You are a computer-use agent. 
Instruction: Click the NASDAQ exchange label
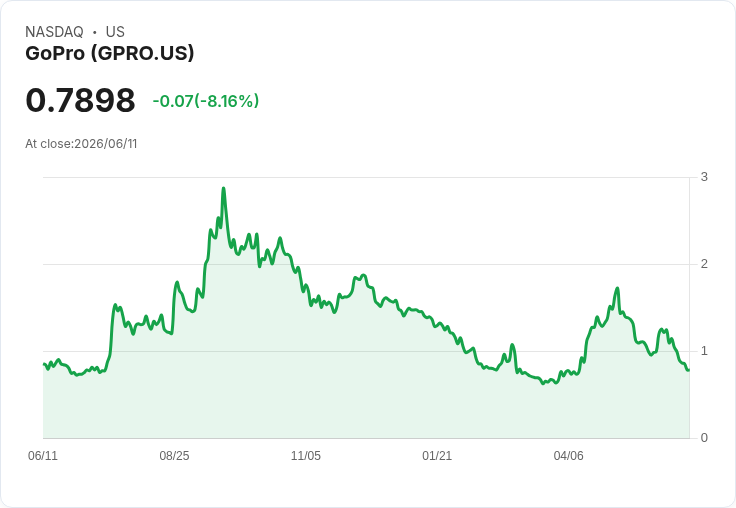point(54,32)
